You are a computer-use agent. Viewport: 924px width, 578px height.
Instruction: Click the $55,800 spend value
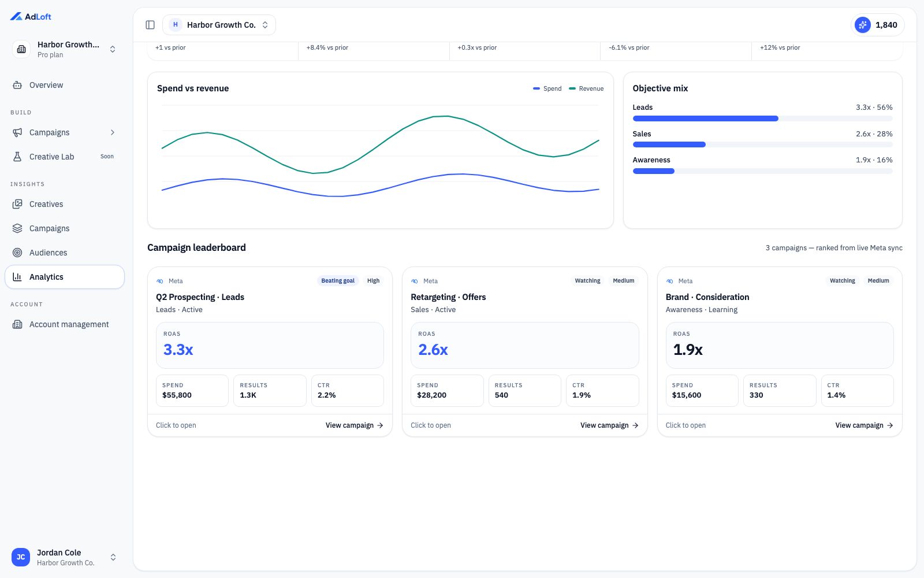coord(177,395)
